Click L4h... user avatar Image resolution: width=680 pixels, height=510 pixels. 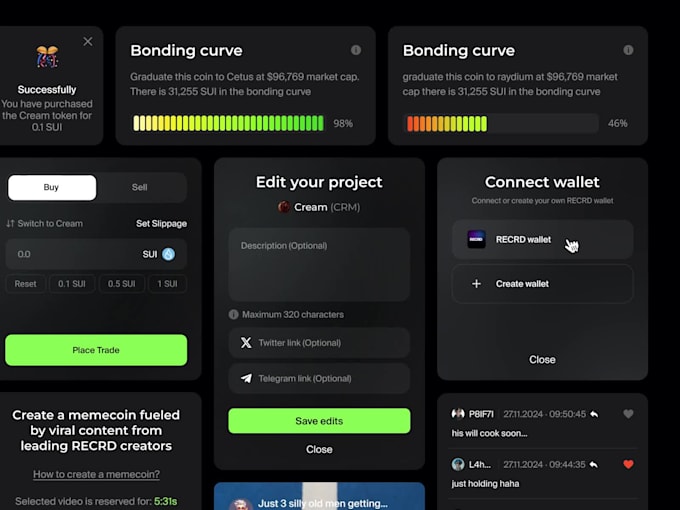pos(458,464)
